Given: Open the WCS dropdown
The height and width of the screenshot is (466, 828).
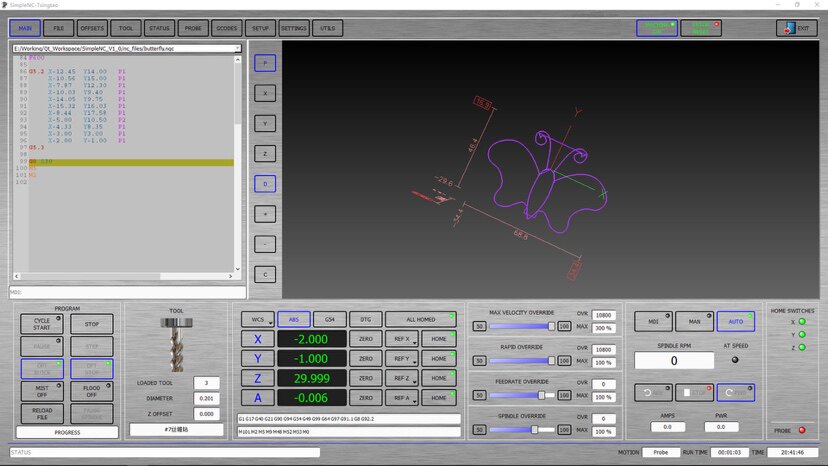Looking at the screenshot, I should [258, 319].
